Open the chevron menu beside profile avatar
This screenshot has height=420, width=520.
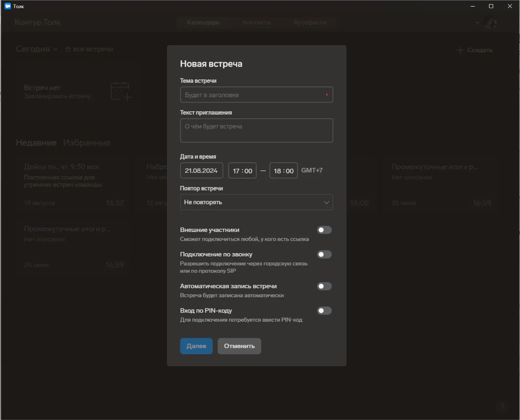(477, 23)
